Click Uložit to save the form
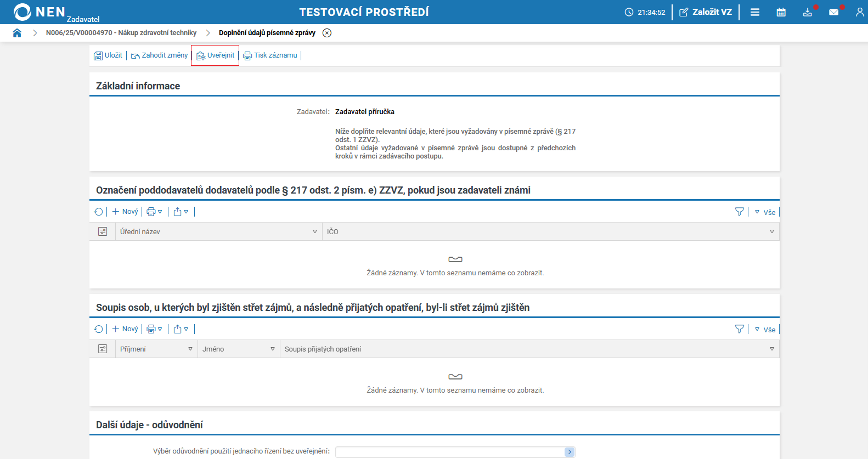This screenshot has height=459, width=868. (x=108, y=55)
